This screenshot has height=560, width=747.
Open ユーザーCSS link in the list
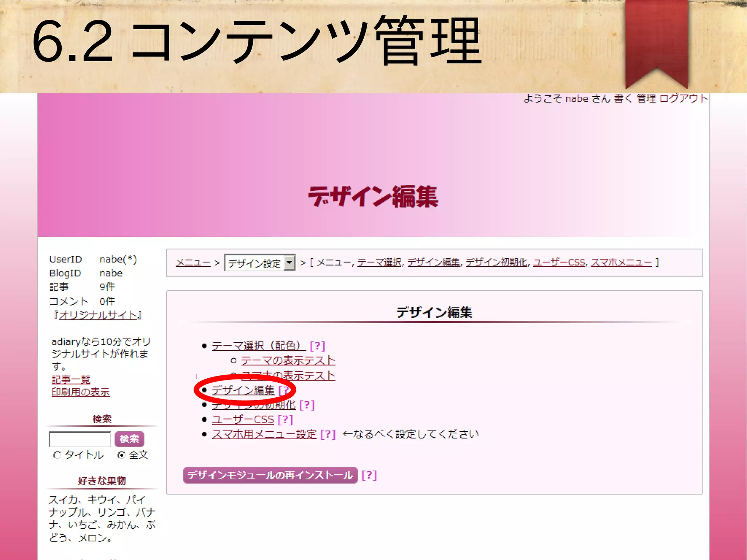point(243,420)
